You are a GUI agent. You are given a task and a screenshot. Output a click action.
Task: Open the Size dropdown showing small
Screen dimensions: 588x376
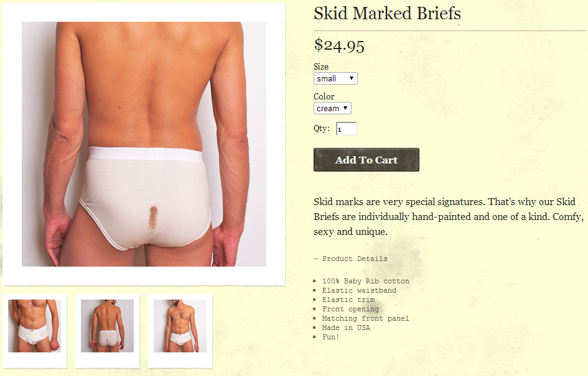tap(335, 78)
